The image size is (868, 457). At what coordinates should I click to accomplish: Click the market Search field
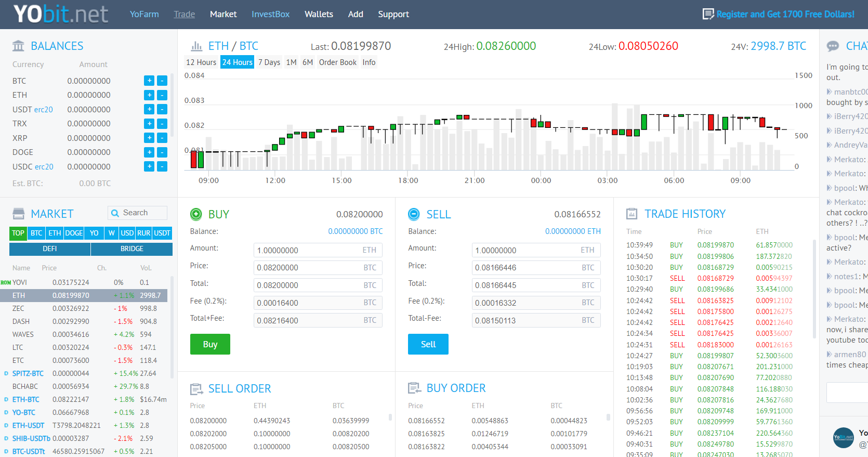pyautogui.click(x=138, y=213)
